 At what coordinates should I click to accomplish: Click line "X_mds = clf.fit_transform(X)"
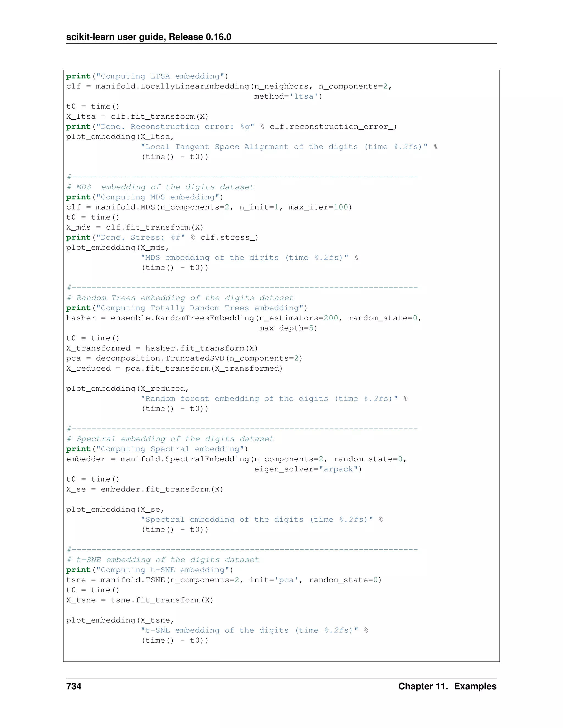(135, 227)
